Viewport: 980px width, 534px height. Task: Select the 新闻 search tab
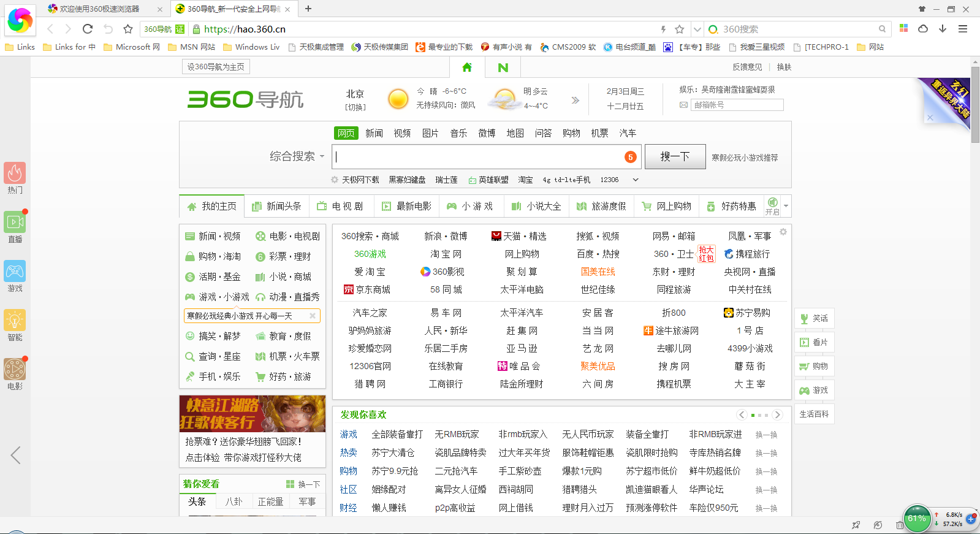click(374, 133)
